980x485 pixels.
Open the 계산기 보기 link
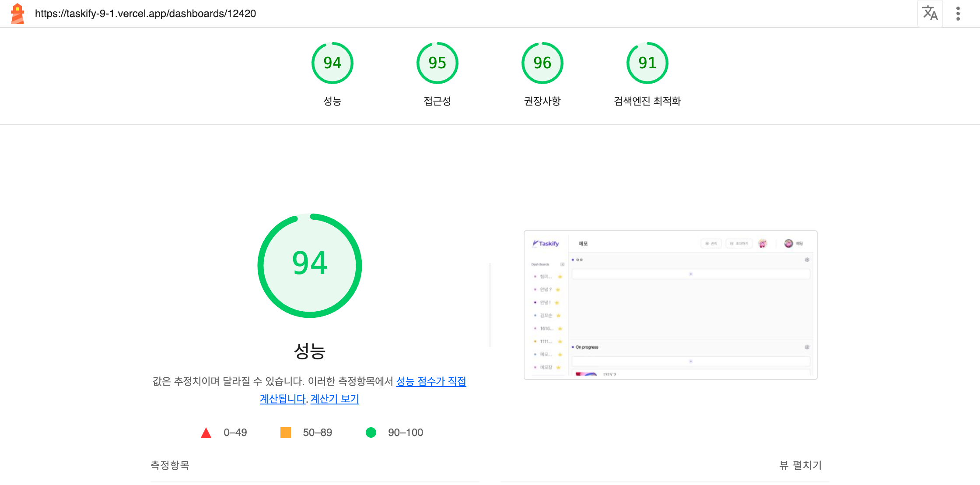click(335, 399)
